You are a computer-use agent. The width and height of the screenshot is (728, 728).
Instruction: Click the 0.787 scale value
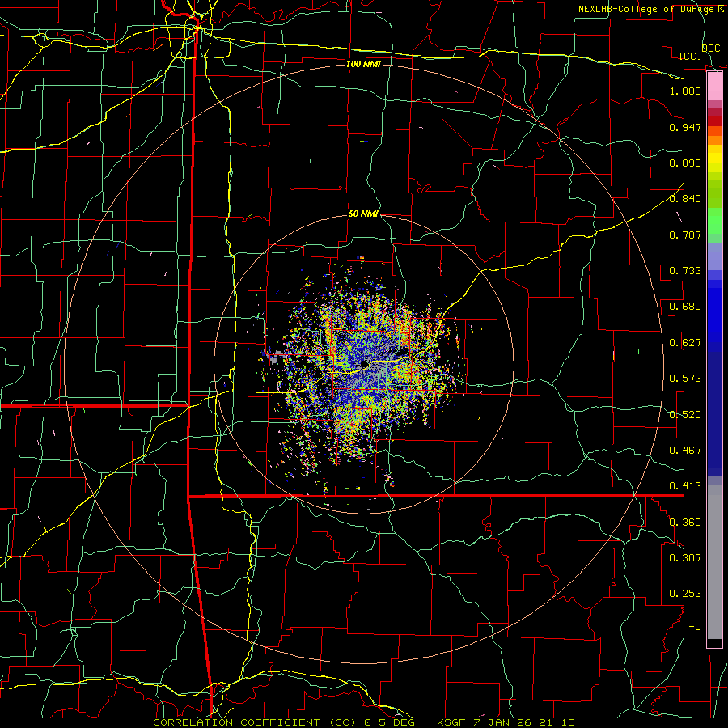pyautogui.click(x=685, y=235)
